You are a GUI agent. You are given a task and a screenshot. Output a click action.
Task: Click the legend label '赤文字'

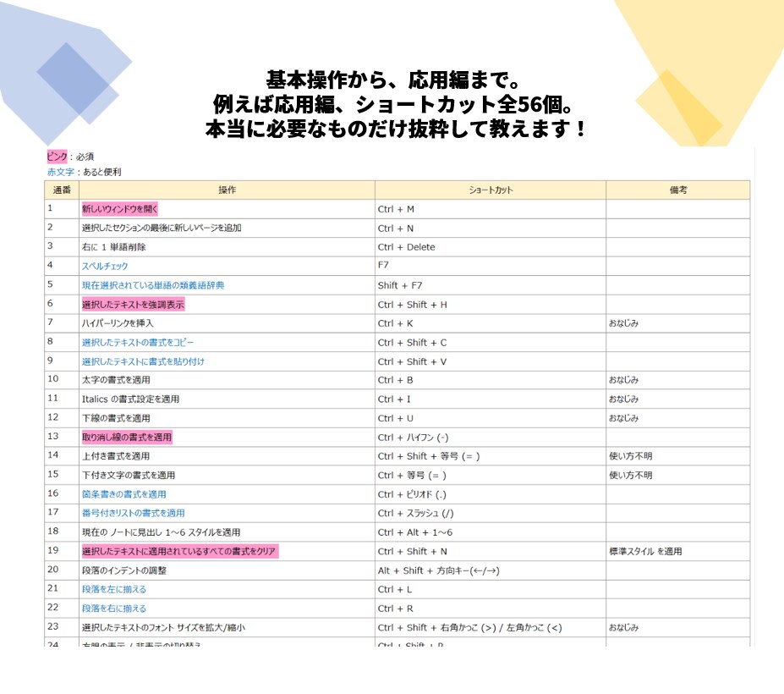pos(61,172)
